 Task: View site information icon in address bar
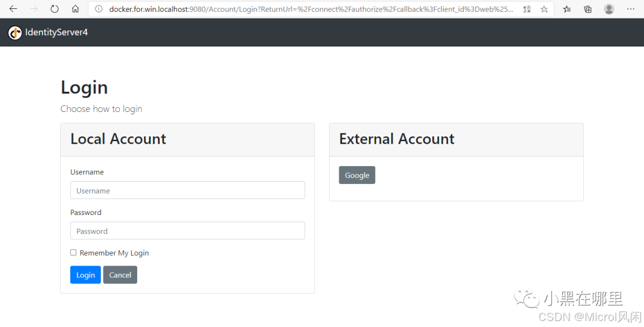coord(98,9)
